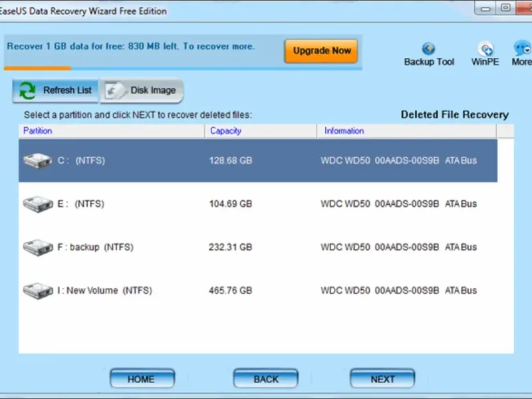Click the Upgrade Now button
This screenshot has width=532, height=399.
321,51
